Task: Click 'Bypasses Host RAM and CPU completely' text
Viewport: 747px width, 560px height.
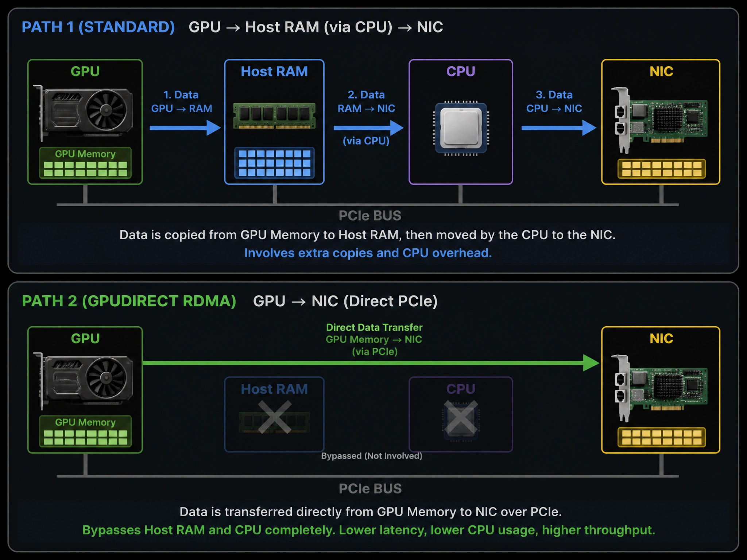Action: (209, 530)
